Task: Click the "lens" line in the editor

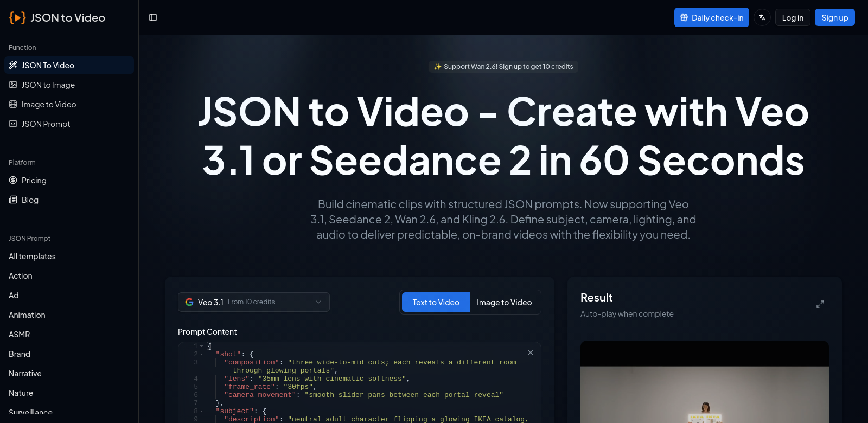Action: click(x=317, y=379)
